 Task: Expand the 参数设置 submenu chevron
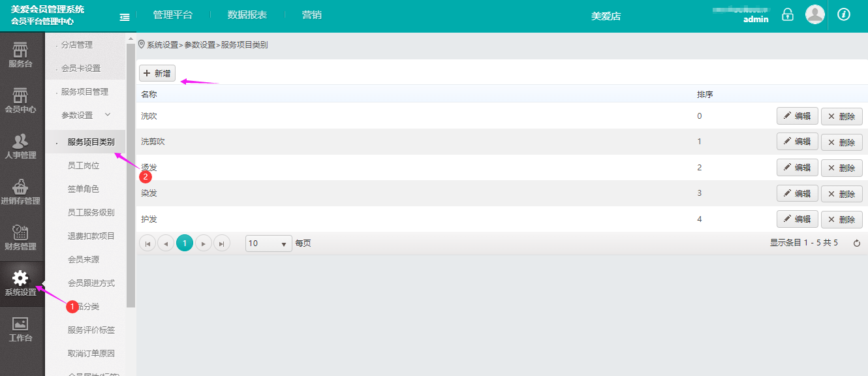pyautogui.click(x=108, y=115)
